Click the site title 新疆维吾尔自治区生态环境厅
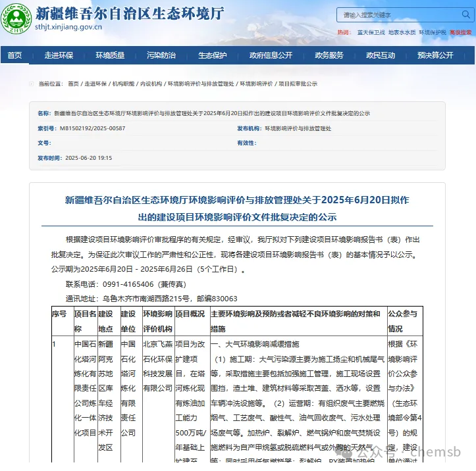The image size is (476, 471). [130, 13]
